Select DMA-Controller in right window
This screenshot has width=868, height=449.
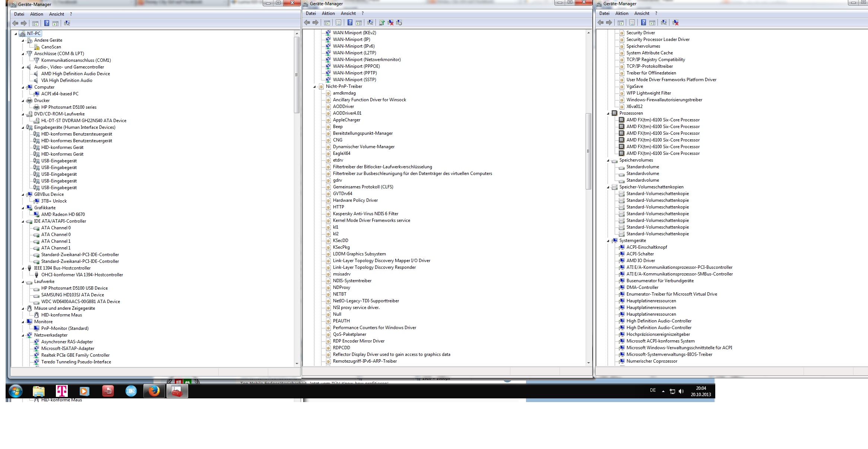click(x=642, y=287)
